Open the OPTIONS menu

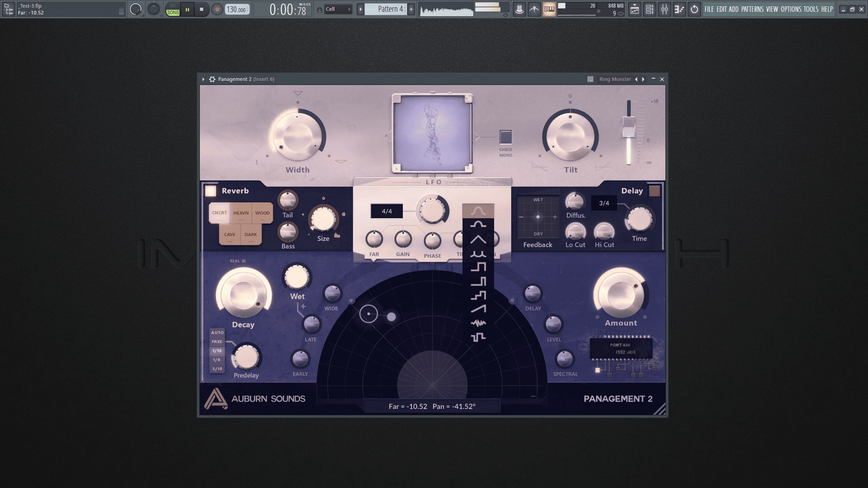tap(791, 9)
